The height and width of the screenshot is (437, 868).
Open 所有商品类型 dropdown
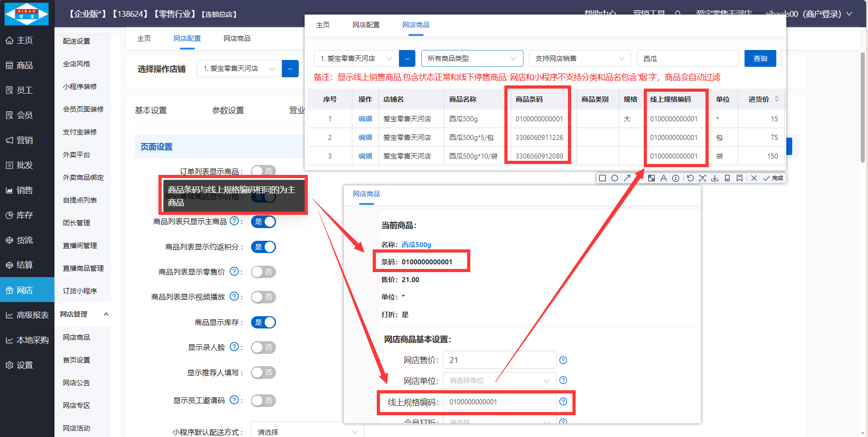coord(472,59)
